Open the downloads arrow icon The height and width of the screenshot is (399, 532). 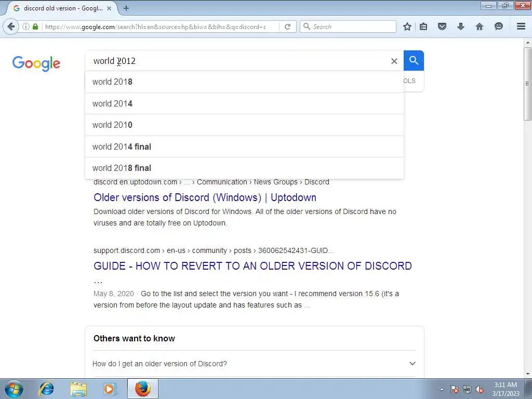(460, 26)
